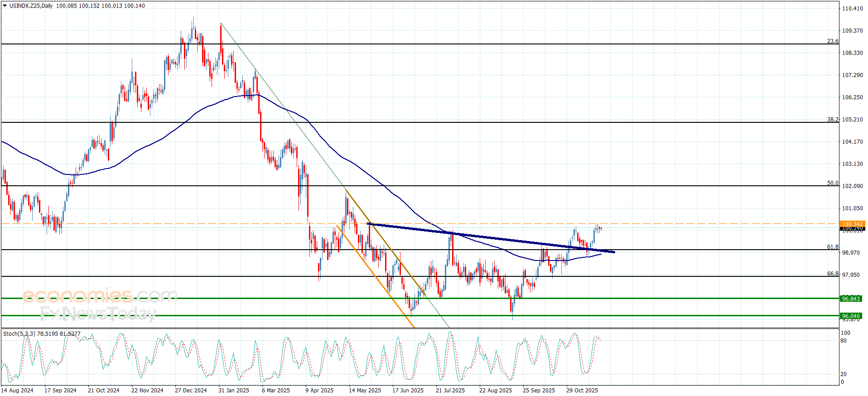The height and width of the screenshot is (396, 868).
Task: Click the 21 Jul 2025 date label
Action: pos(450,390)
